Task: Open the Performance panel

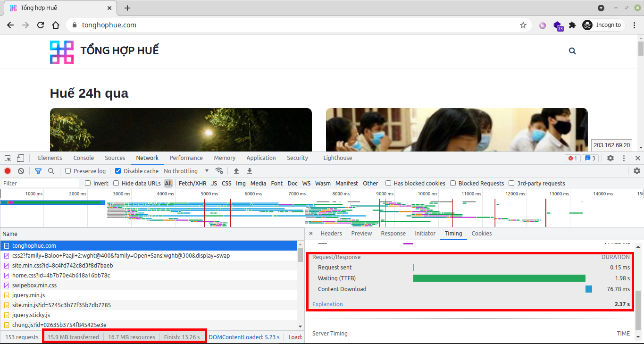Action: [186, 158]
